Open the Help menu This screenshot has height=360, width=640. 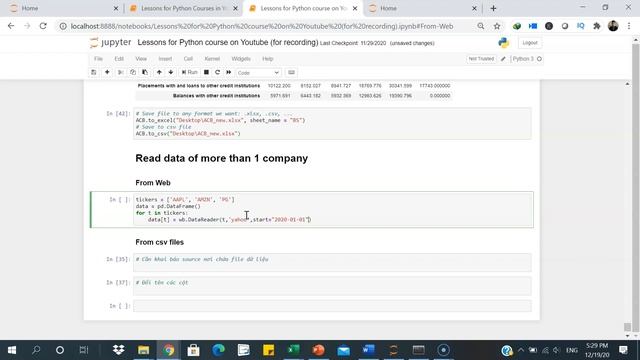[x=267, y=59]
